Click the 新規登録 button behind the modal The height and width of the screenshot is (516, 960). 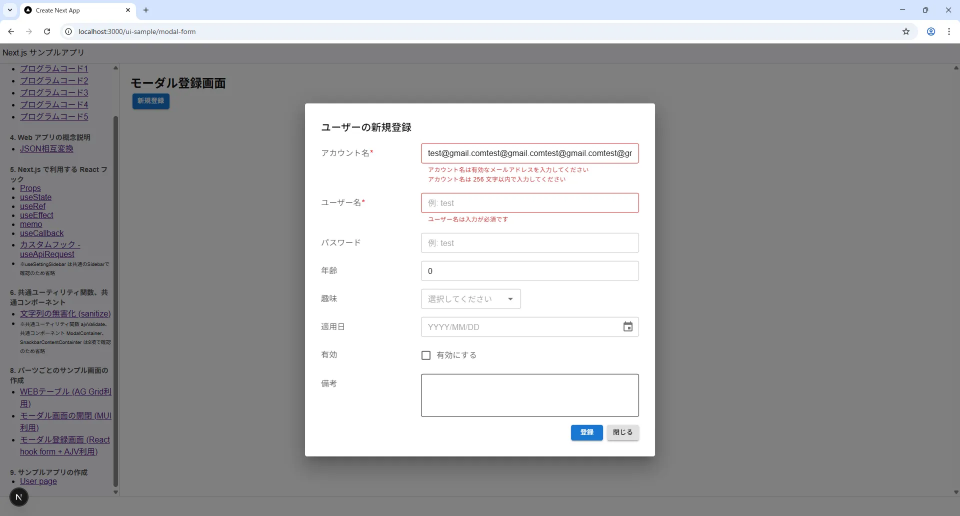[151, 101]
